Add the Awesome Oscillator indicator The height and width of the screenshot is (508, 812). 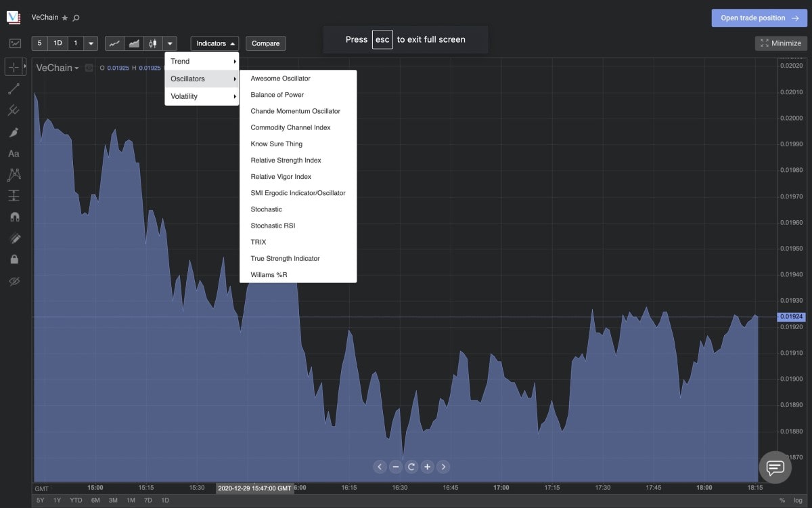298,79
